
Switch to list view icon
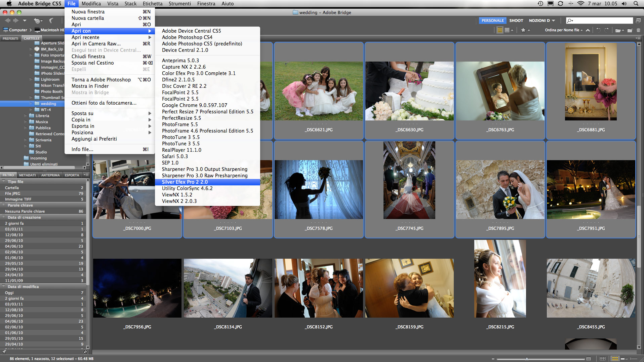click(x=634, y=359)
